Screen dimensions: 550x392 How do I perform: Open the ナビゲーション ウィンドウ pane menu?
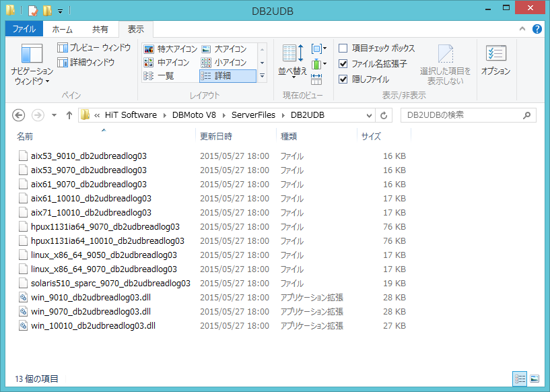[32, 65]
